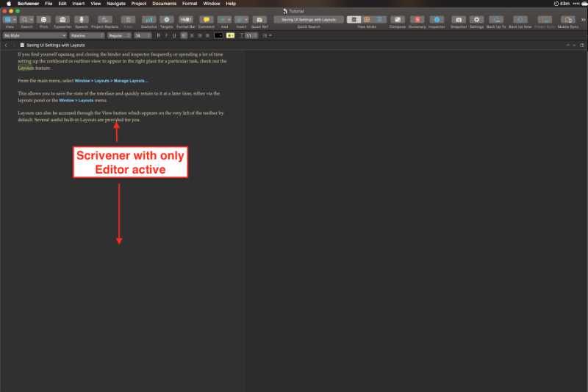The width and height of the screenshot is (588, 392).
Task: Click the Quick Ref toolbar icon
Action: pyautogui.click(x=259, y=20)
